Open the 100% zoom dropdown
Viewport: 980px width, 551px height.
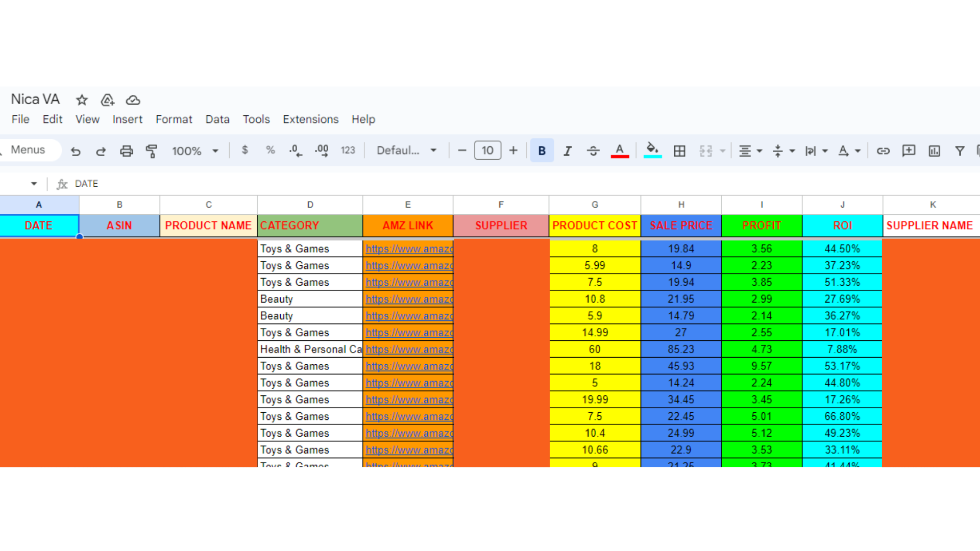195,151
